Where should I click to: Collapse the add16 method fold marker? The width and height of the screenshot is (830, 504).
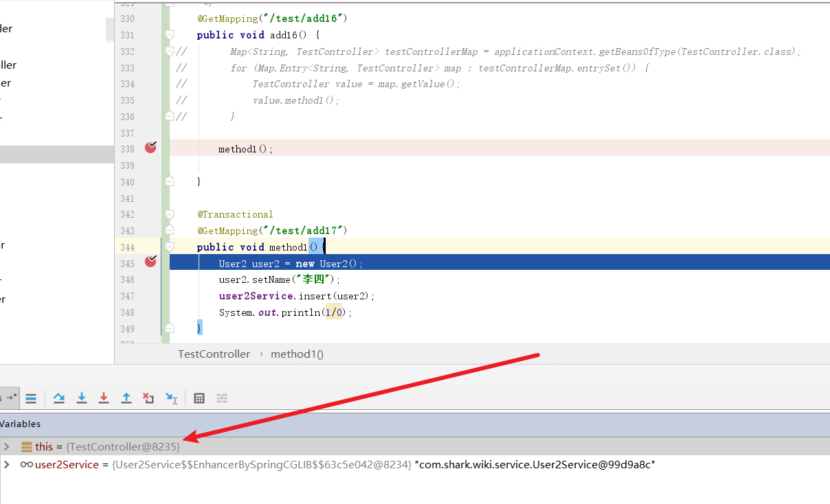tap(170, 35)
